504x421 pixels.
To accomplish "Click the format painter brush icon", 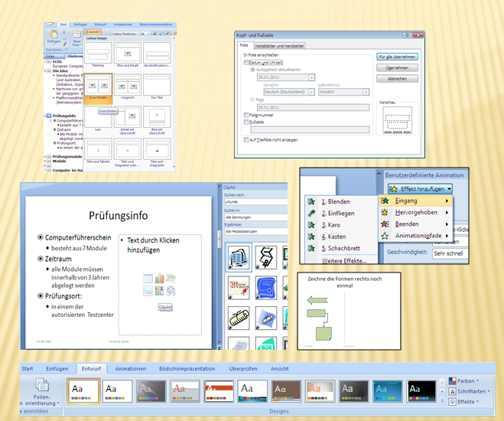I will [64, 44].
